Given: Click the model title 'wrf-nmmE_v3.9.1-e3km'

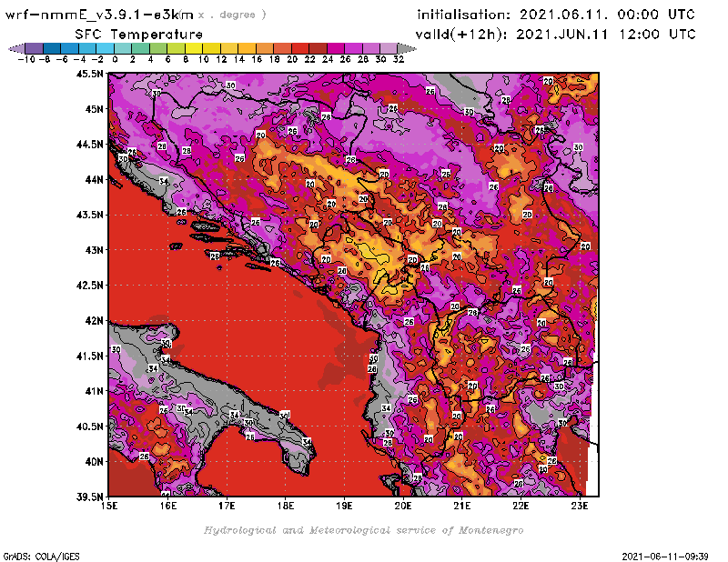Looking at the screenshot, I should coord(99,15).
